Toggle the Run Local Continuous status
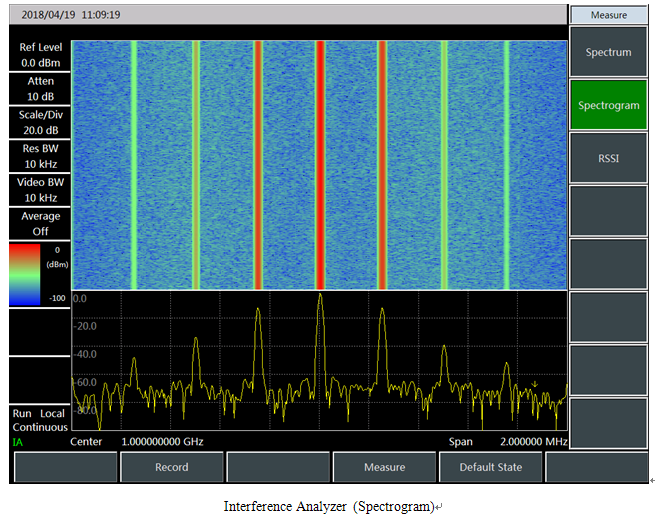This screenshot has width=655, height=521. [x=40, y=420]
